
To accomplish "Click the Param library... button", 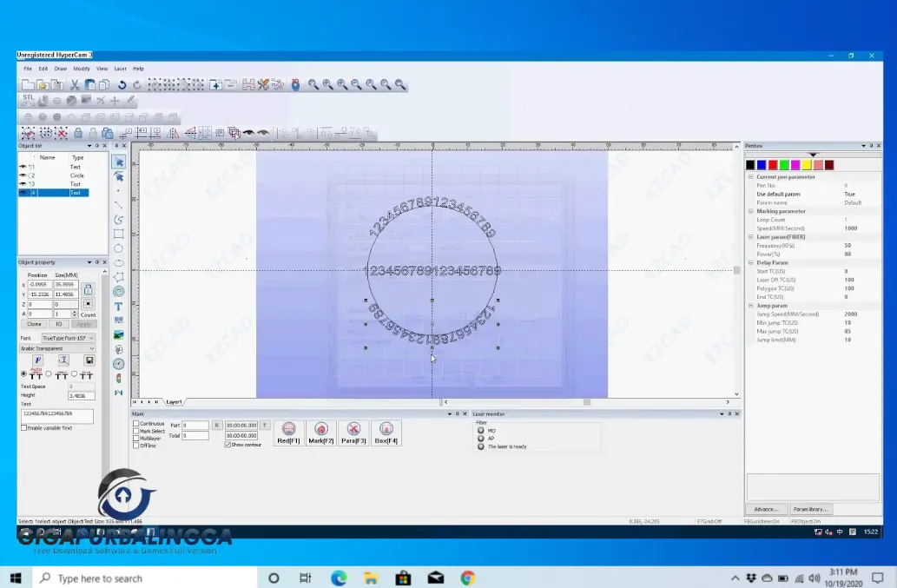I will point(810,509).
